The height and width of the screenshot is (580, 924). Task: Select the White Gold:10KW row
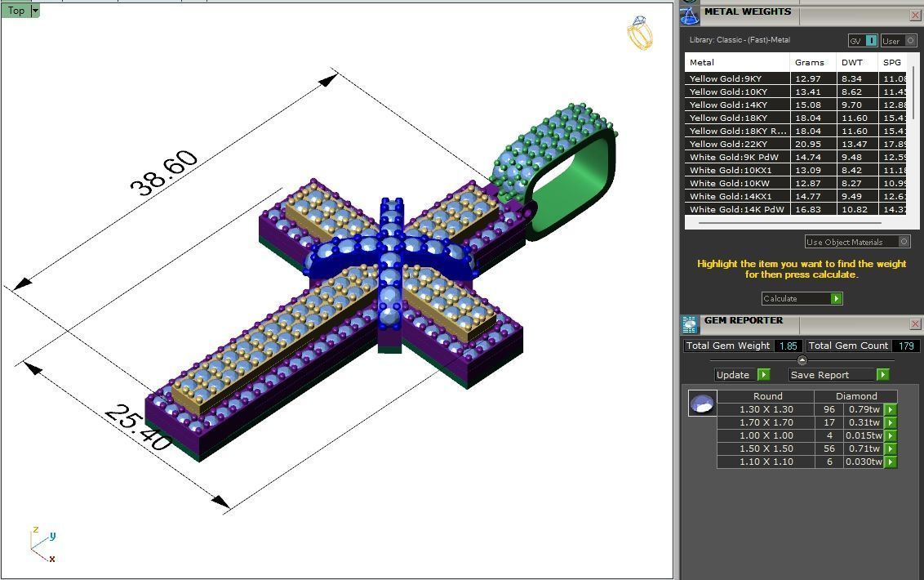click(795, 183)
